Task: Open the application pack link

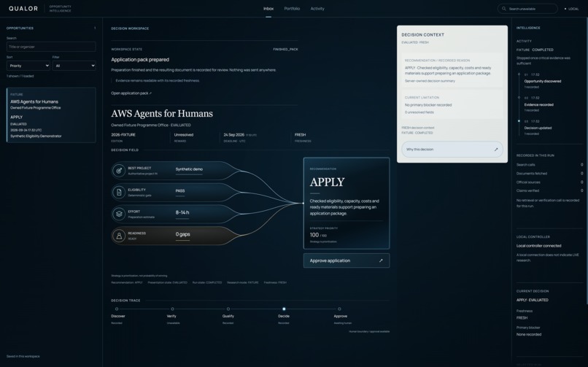Action: tap(131, 93)
